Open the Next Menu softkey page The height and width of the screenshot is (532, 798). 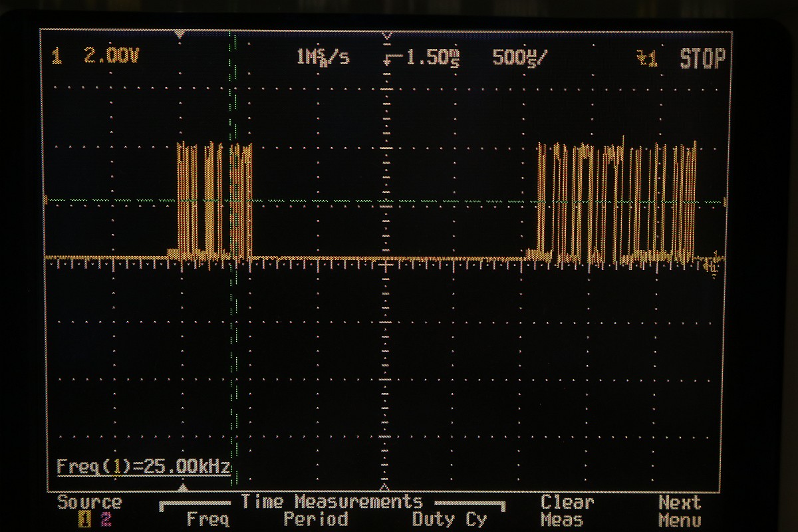pyautogui.click(x=679, y=511)
